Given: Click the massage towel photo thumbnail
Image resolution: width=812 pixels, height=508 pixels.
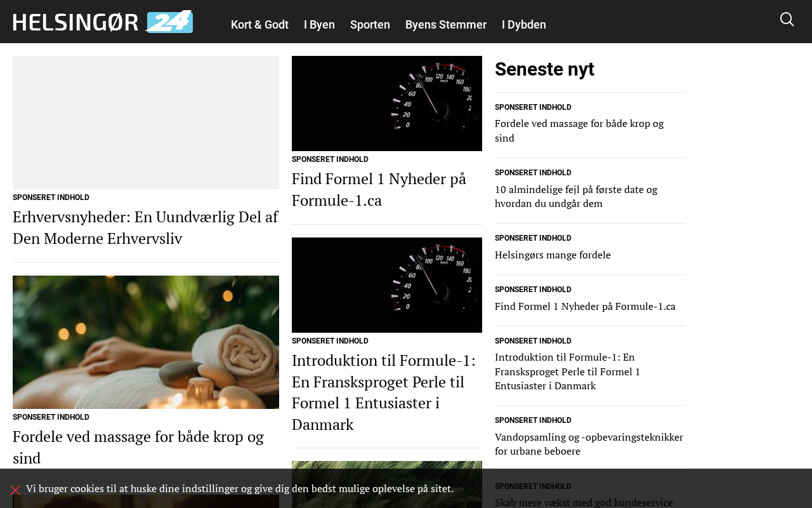Looking at the screenshot, I should (146, 342).
